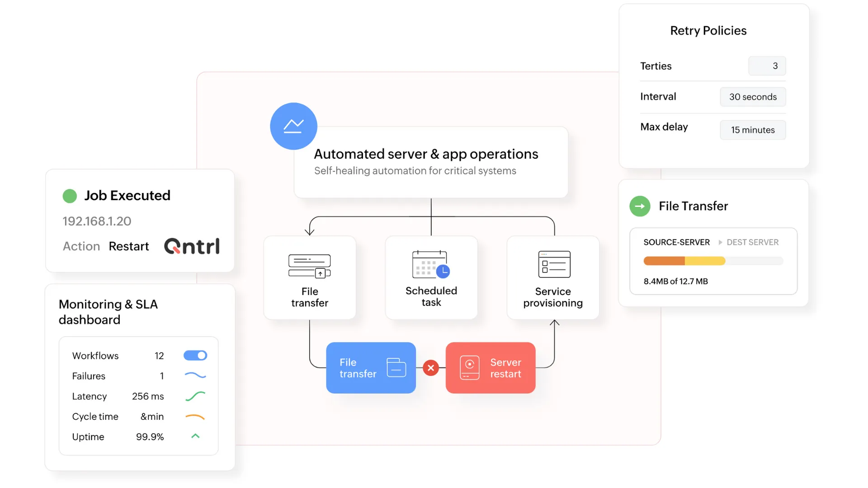Click the green arrow File Transfer icon
Image resolution: width=868 pixels, height=488 pixels.
tap(640, 206)
